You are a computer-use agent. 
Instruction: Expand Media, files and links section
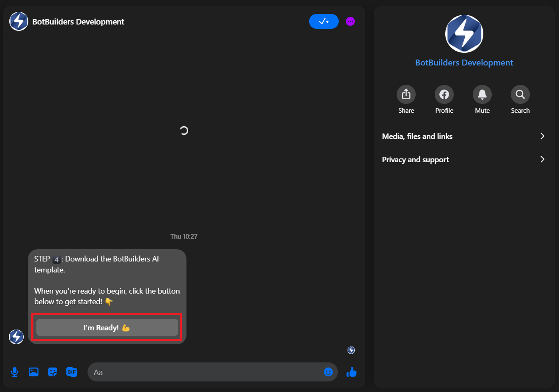pyautogui.click(x=464, y=136)
